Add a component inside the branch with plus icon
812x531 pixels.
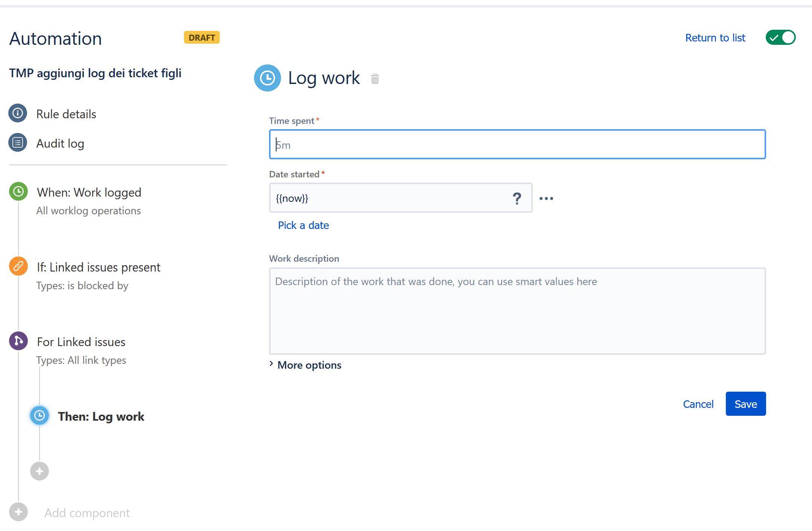(40, 471)
